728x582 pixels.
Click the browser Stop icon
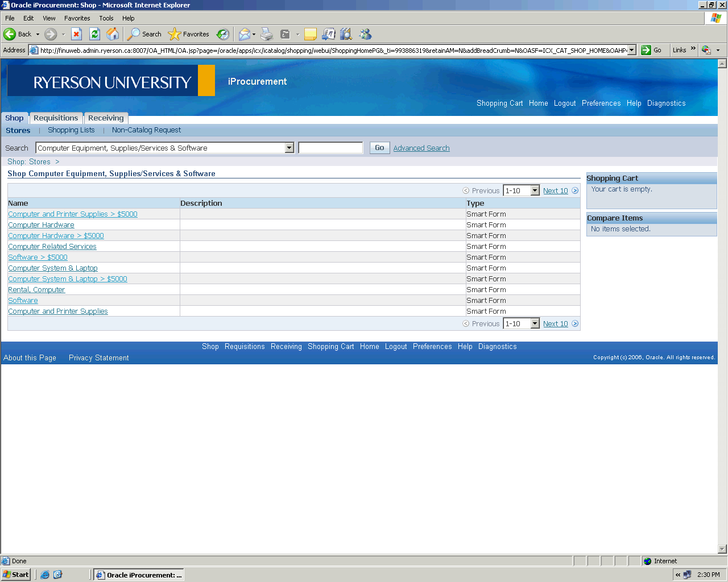tap(76, 34)
